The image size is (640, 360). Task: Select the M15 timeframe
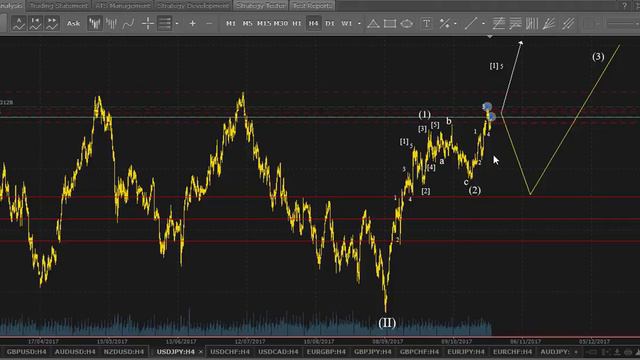pyautogui.click(x=264, y=24)
